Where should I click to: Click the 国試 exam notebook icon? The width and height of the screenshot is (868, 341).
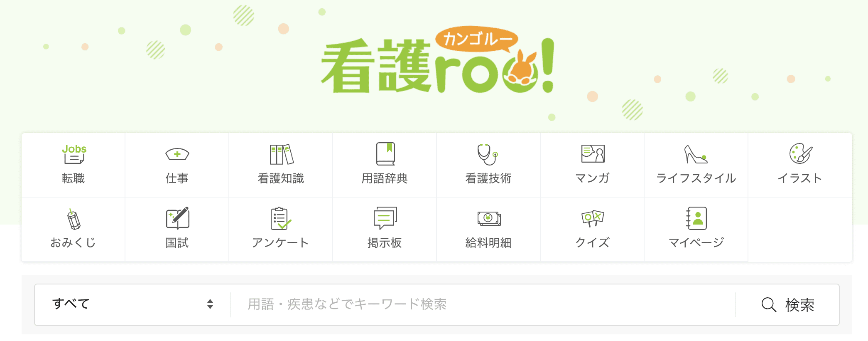[x=178, y=218]
